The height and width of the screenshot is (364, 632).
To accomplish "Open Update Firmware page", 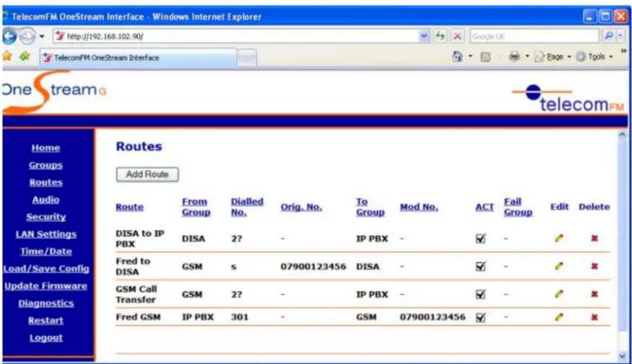I will coord(45,286).
